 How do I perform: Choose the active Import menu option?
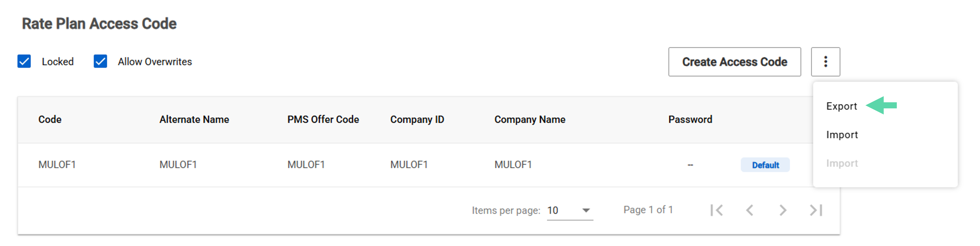tap(842, 135)
